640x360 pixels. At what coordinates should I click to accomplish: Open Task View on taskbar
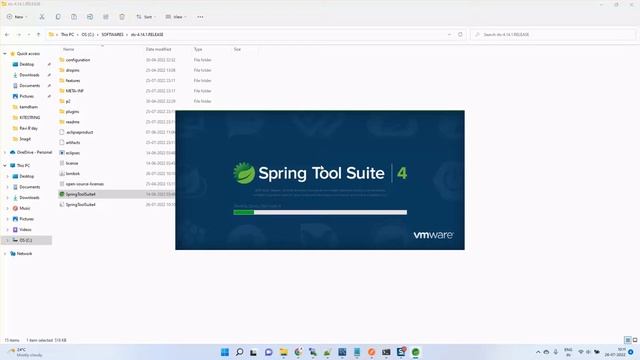click(x=254, y=352)
